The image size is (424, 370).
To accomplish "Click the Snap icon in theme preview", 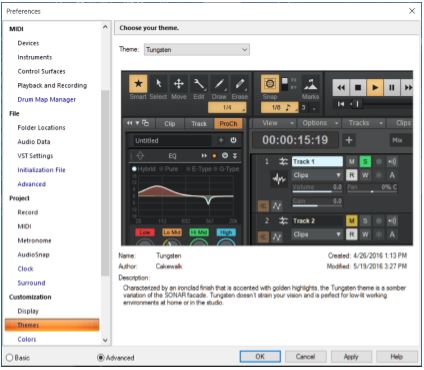I will tap(270, 83).
